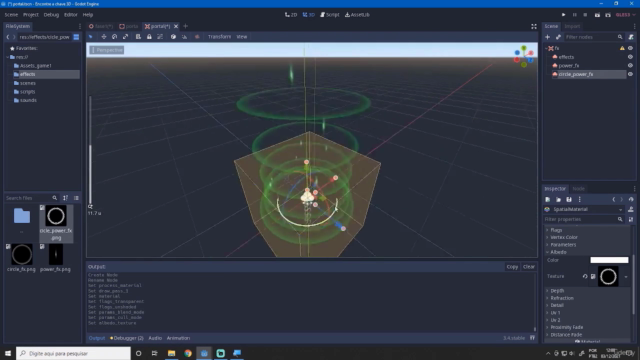This screenshot has height=360, width=640.
Task: Switch workspace to Script
Action: click(x=330, y=15)
